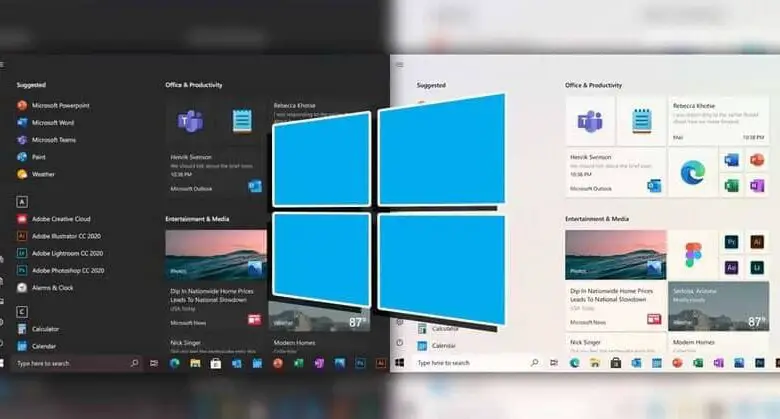The width and height of the screenshot is (780, 419).
Task: Open Calendar app on dark taskbar
Action: pyautogui.click(x=257, y=363)
